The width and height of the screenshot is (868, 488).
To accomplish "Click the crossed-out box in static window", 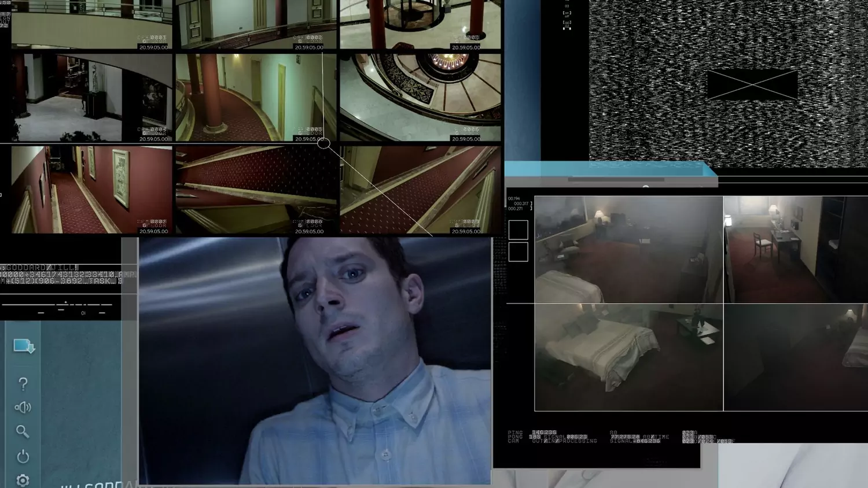I will (752, 84).
